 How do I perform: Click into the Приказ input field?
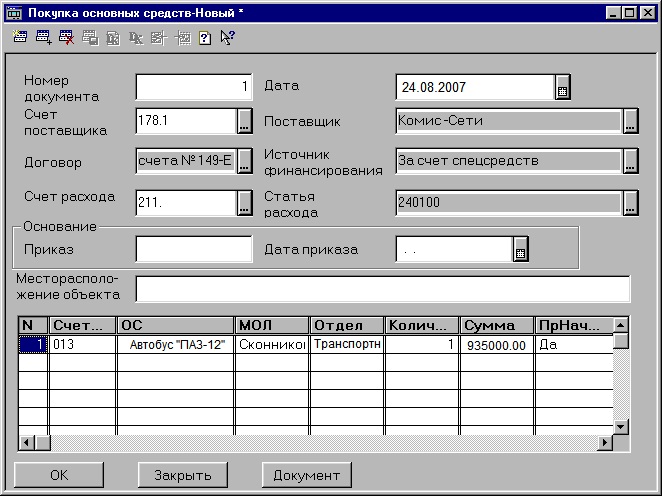[194, 249]
